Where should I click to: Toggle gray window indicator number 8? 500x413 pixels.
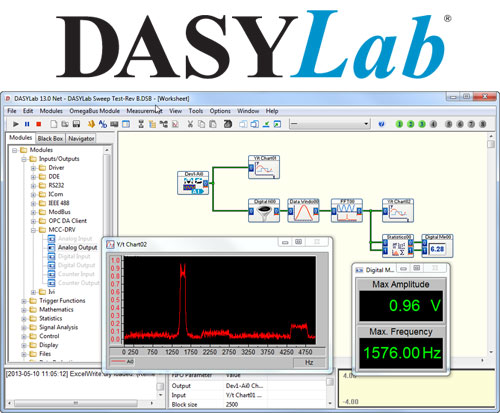click(482, 124)
